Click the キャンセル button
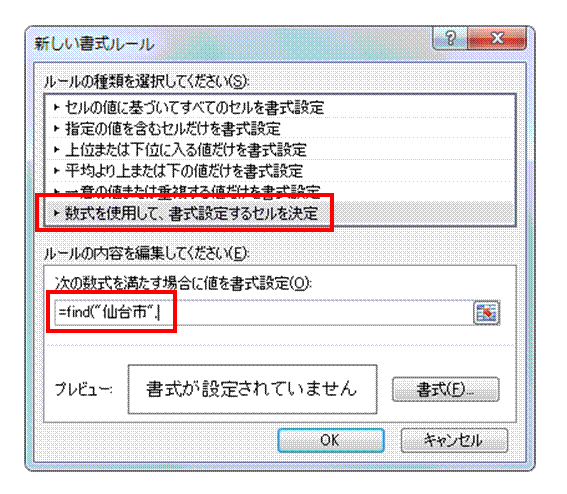 [x=454, y=440]
